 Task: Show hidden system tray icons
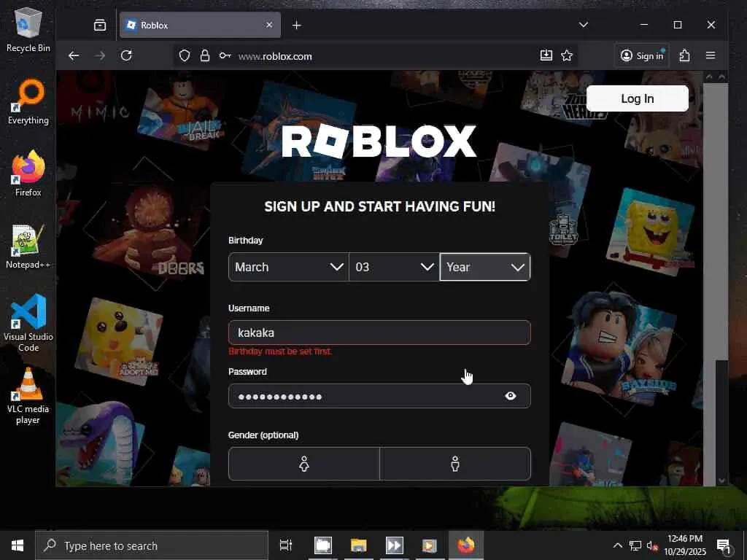[x=617, y=545]
